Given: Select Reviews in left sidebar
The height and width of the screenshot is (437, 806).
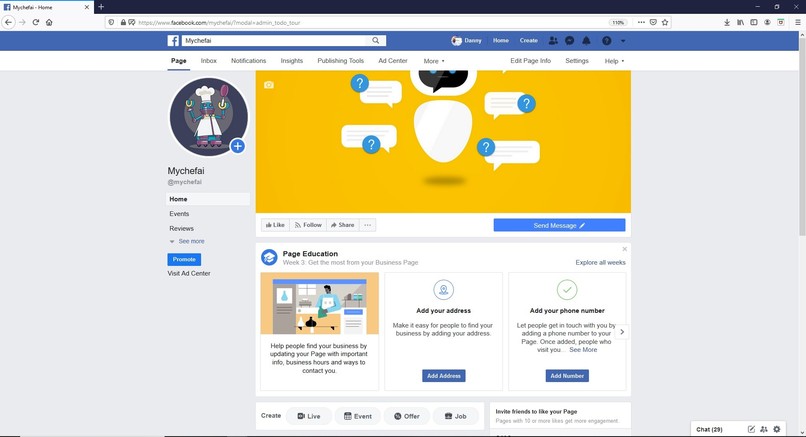Looking at the screenshot, I should 181,228.
